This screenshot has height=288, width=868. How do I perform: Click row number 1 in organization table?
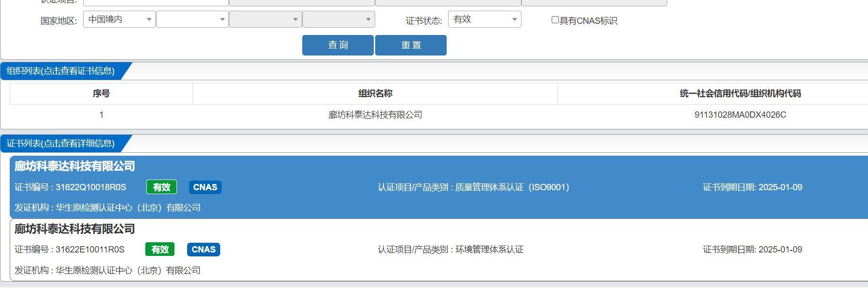tap(101, 115)
